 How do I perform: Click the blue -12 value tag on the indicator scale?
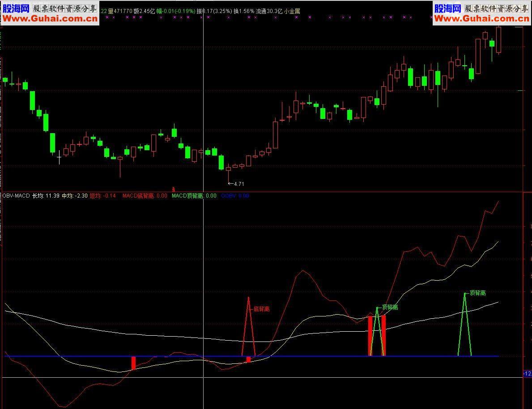click(x=527, y=373)
